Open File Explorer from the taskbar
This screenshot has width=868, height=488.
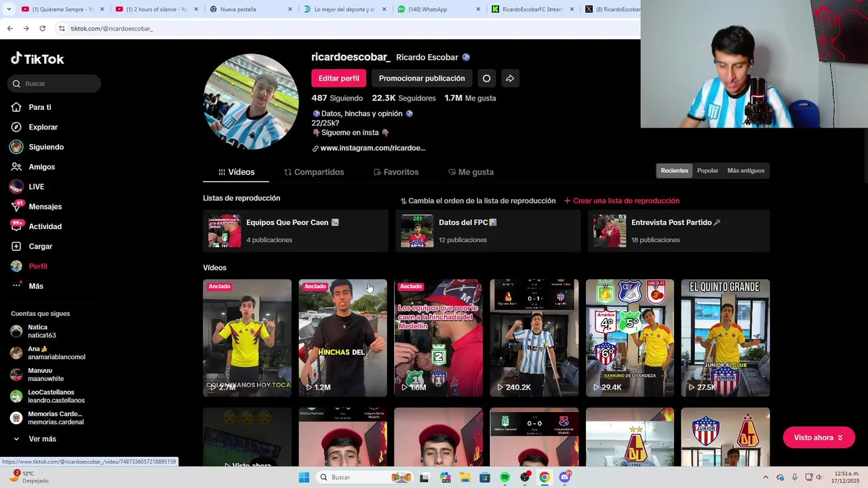[465, 477]
